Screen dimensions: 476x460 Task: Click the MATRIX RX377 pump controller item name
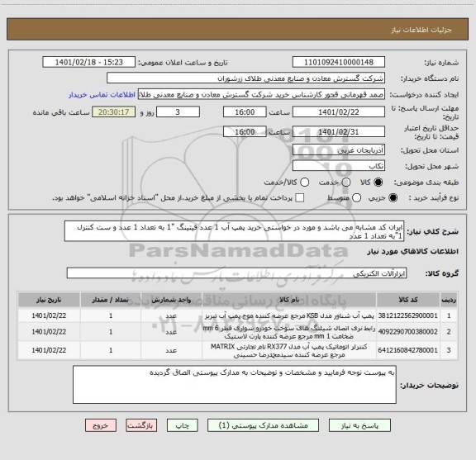coord(289,350)
